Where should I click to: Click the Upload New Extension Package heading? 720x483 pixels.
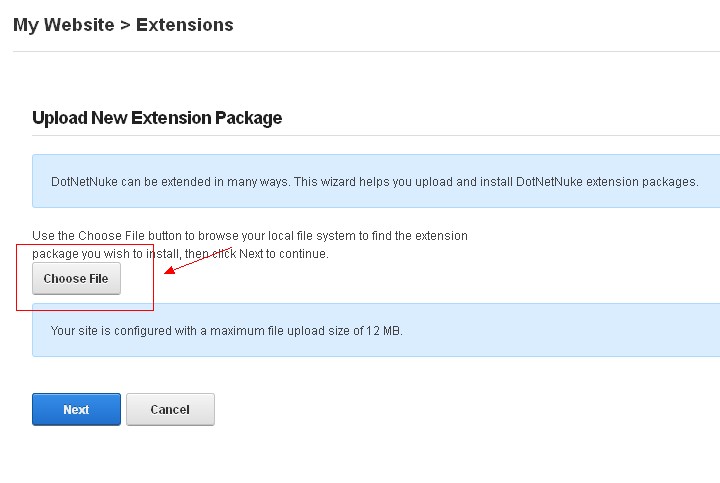[x=157, y=118]
